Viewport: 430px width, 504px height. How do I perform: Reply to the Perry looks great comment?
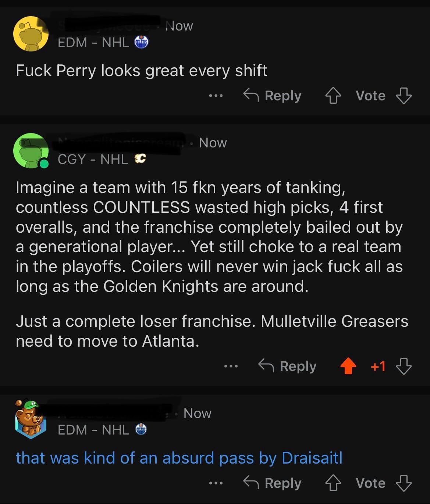(273, 96)
